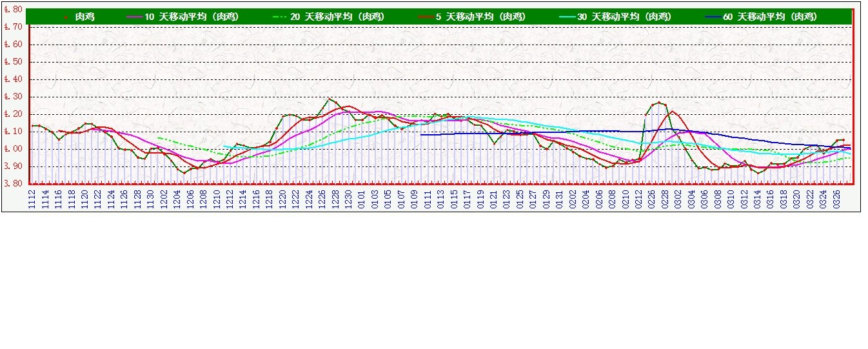Click the 4.60 value on the price axis

tap(14, 45)
